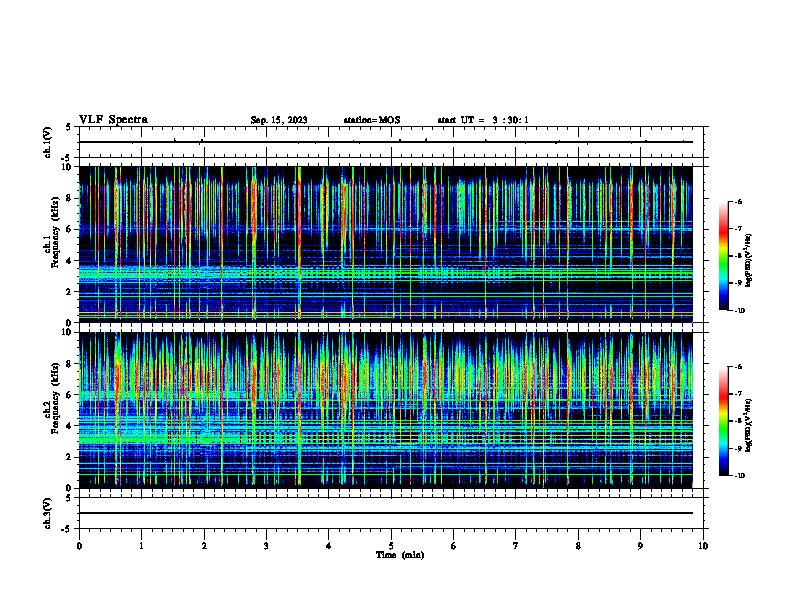Click the date text "Sep. 15, 2023"

click(279, 120)
